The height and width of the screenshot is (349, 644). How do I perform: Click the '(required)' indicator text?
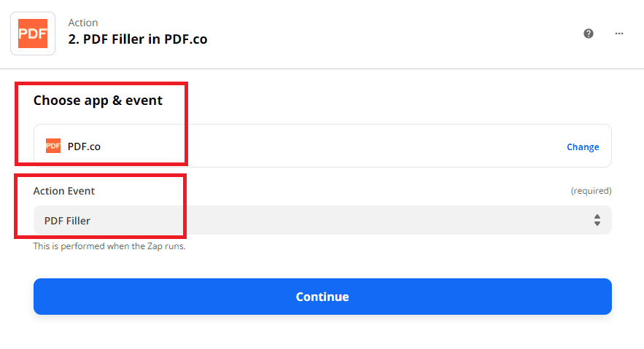(x=591, y=191)
